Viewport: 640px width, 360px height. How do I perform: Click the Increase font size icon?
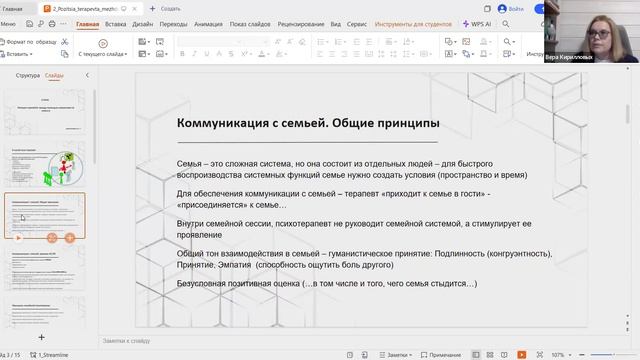278,42
